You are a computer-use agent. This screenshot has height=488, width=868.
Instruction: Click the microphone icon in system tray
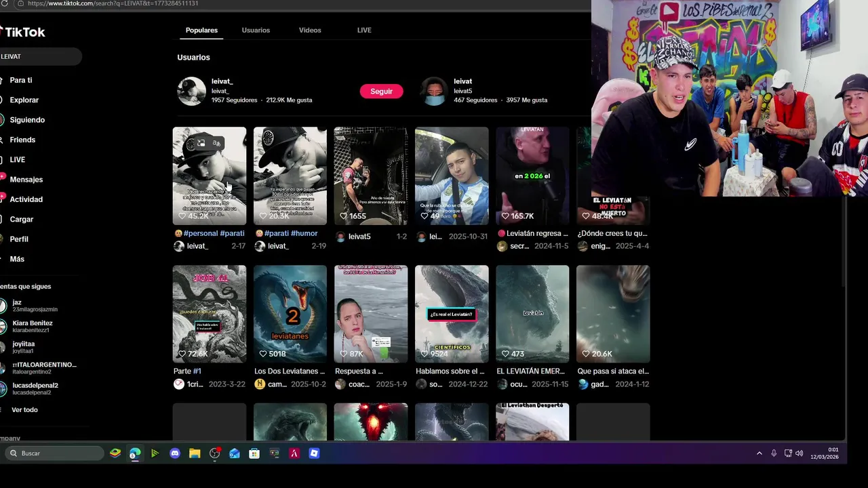tap(774, 453)
